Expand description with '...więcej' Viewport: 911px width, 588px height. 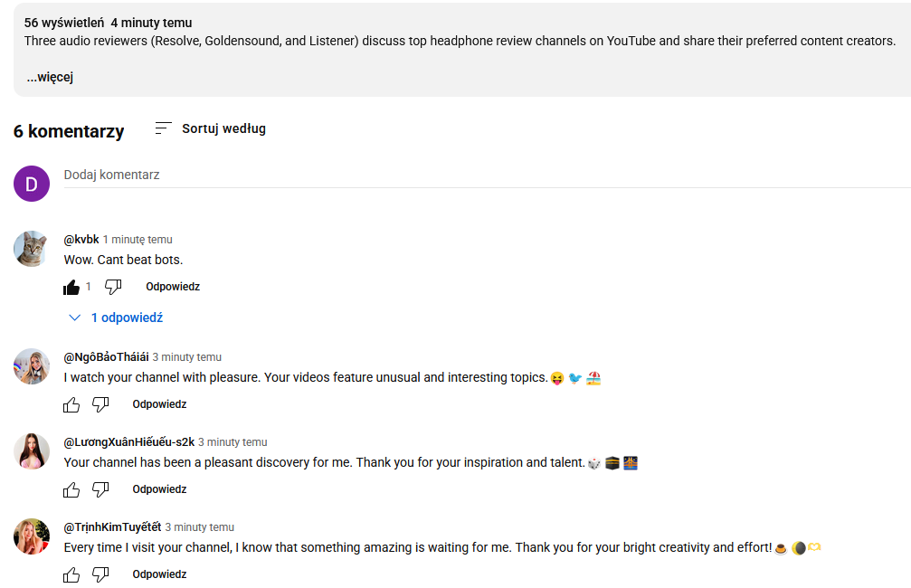point(50,78)
